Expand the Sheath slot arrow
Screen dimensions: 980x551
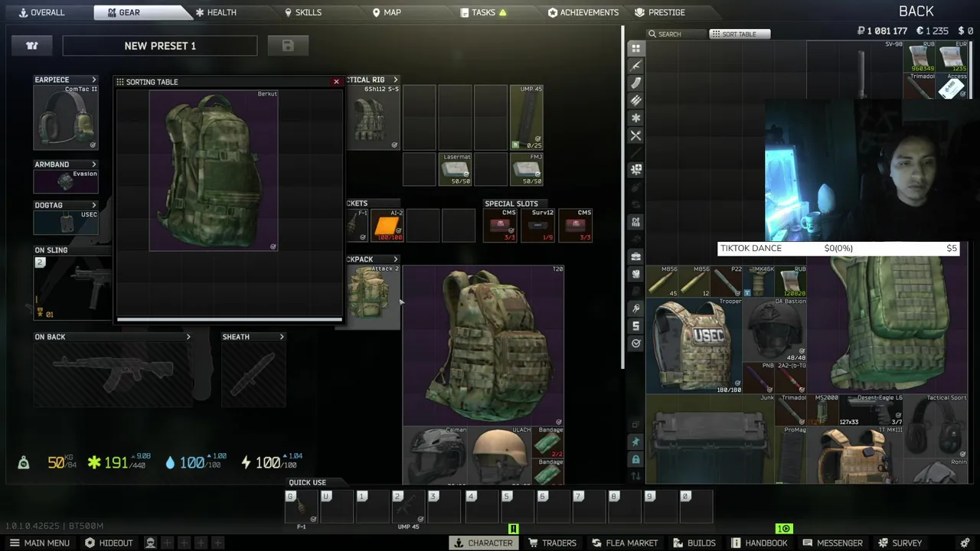click(282, 337)
